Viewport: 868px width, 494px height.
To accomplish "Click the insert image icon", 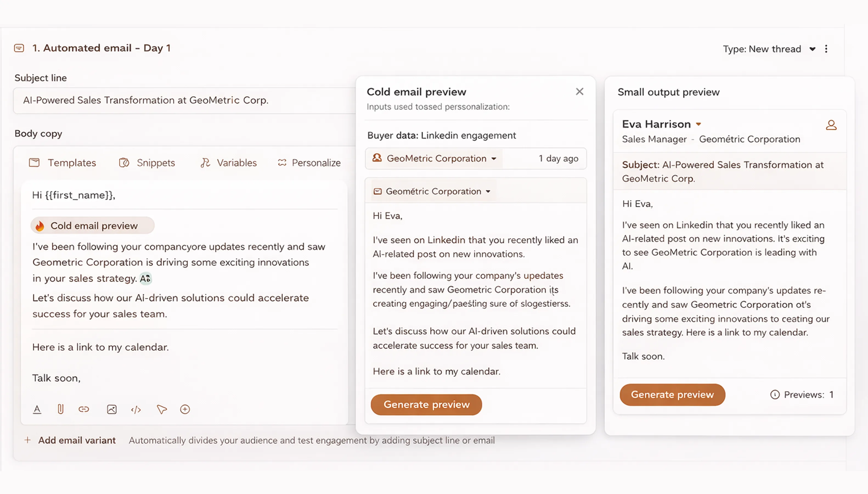I will coord(112,409).
